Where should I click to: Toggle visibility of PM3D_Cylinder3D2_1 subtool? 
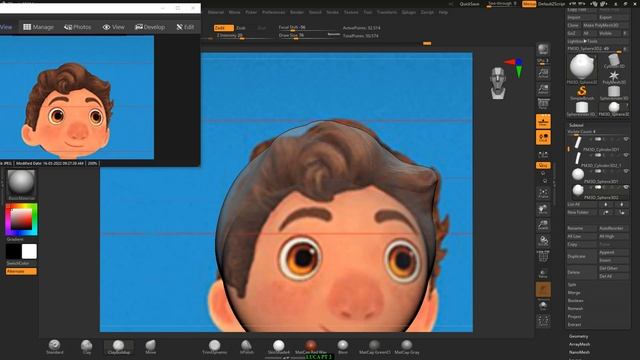(x=626, y=156)
